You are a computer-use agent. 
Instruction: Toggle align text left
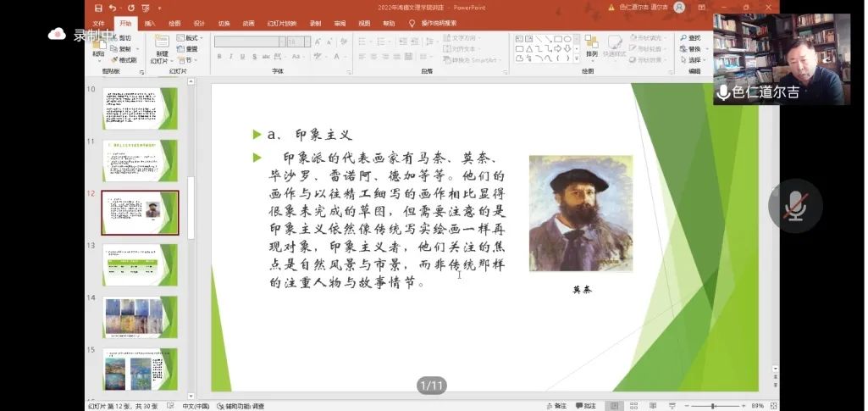362,57
